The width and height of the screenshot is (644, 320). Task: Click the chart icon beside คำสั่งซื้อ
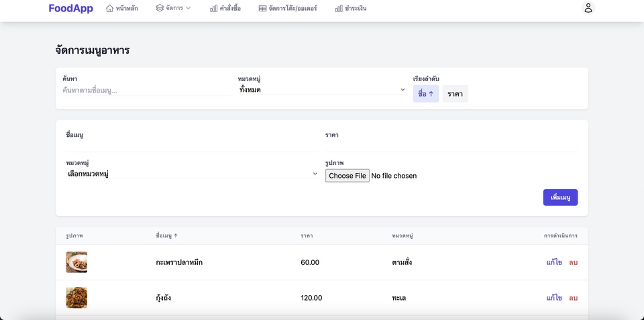point(213,8)
